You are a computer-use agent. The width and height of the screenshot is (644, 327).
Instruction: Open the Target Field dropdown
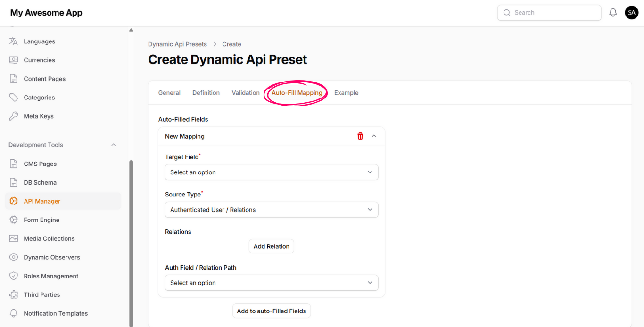click(x=271, y=172)
